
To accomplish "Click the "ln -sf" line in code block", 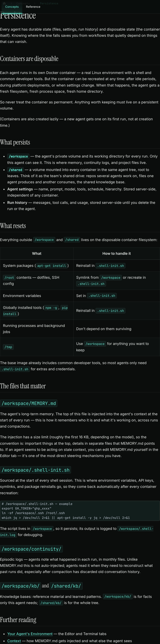I will click(33, 513).
